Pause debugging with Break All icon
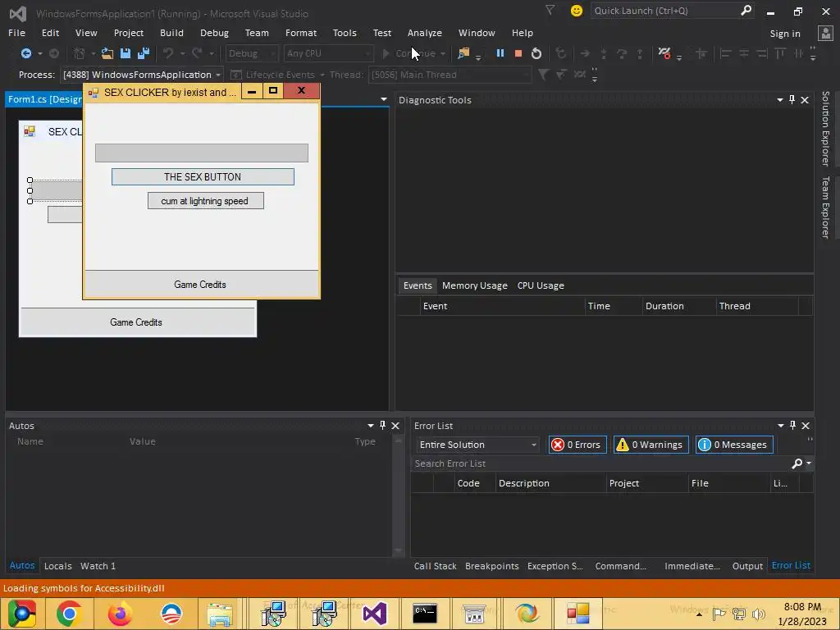The image size is (840, 630). pos(500,53)
